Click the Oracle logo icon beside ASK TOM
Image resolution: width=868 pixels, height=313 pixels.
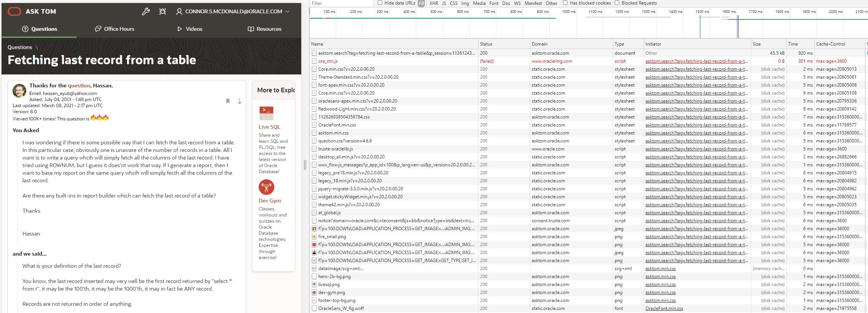tap(14, 11)
